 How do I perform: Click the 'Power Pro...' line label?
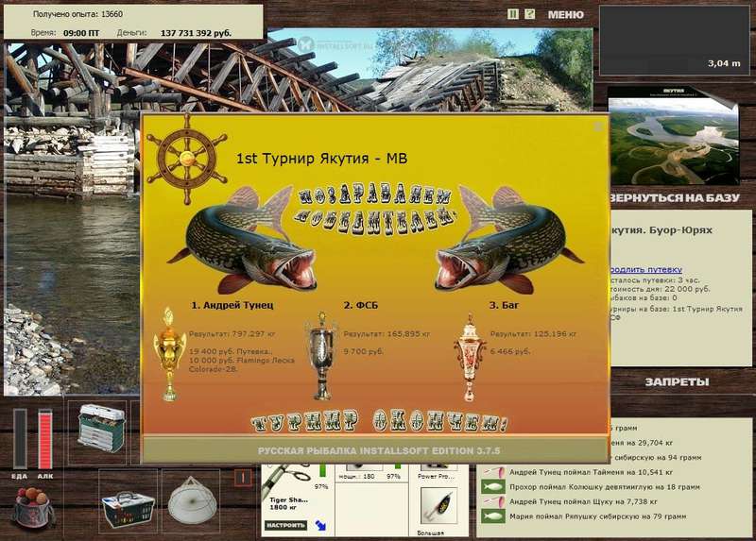[436, 476]
